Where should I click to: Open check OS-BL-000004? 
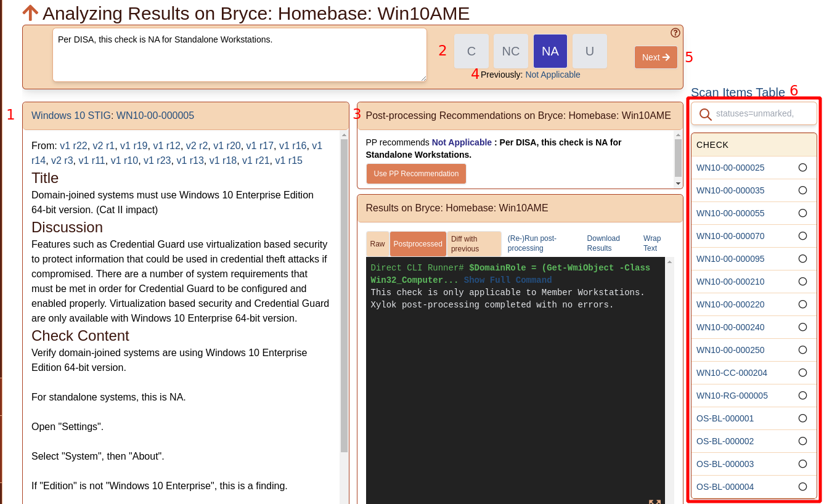coord(725,487)
